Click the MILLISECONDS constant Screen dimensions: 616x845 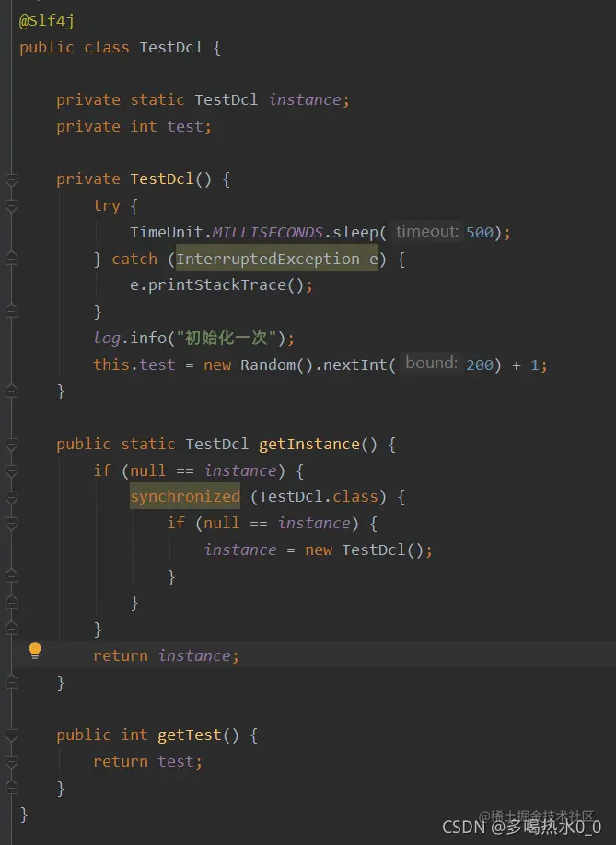(x=267, y=232)
